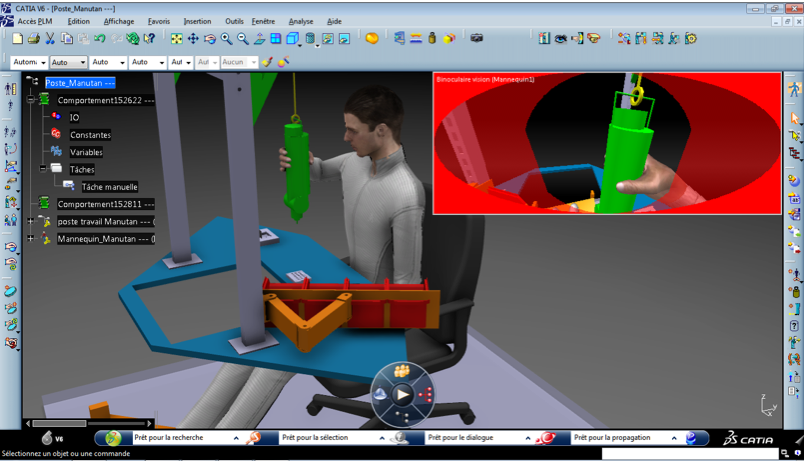Select Tâche manuelle in the tree
This screenshot has width=804, height=461.
click(x=109, y=187)
